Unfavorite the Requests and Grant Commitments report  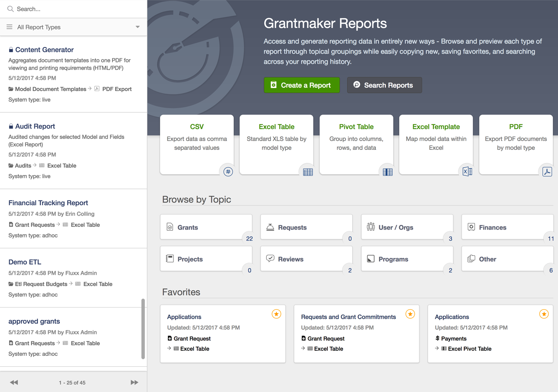410,314
